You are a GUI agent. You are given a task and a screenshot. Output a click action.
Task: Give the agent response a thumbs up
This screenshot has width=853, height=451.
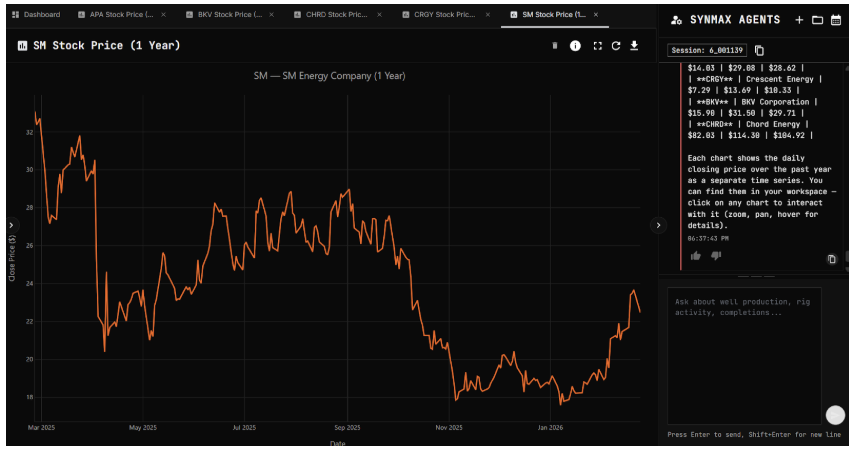[x=696, y=256]
